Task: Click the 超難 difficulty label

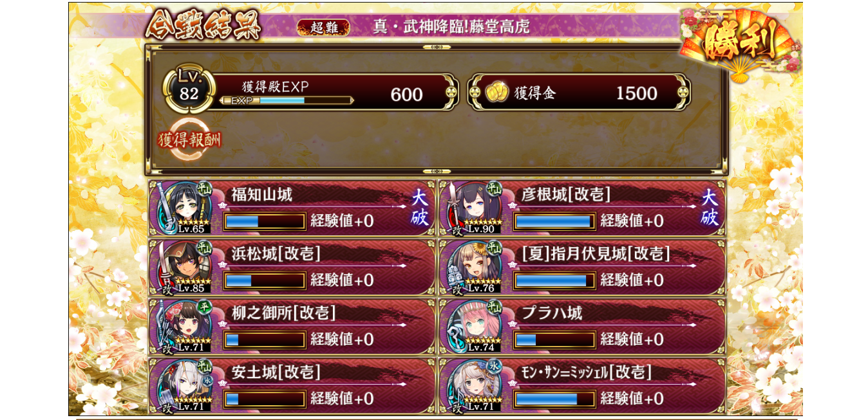Action: [x=324, y=27]
